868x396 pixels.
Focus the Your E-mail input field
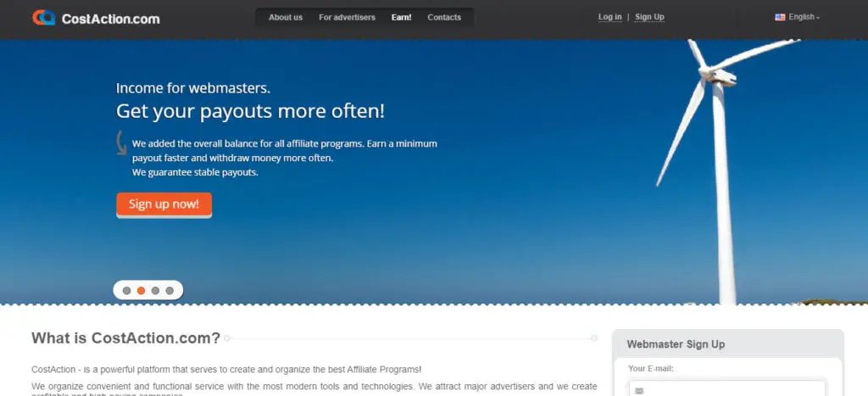coord(726,389)
